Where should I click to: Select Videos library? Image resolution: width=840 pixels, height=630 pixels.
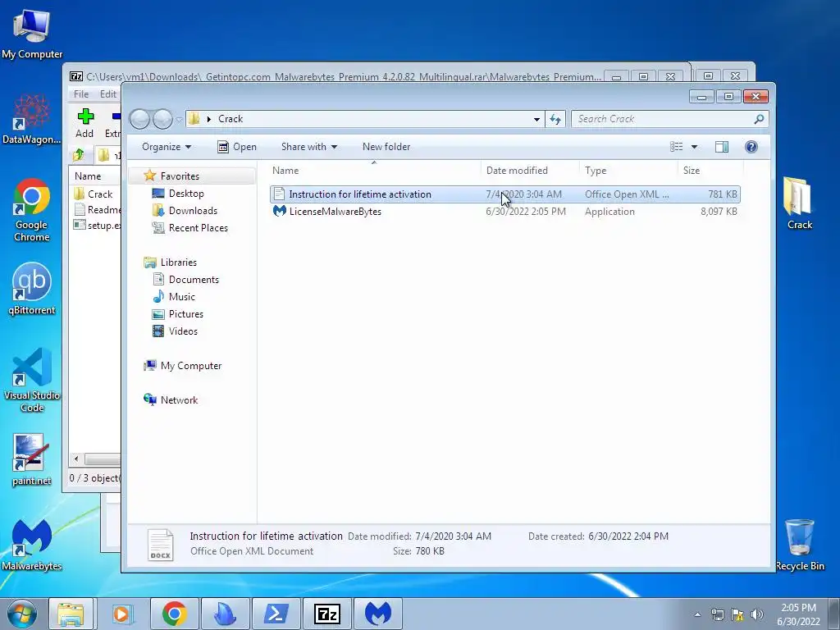[183, 331]
